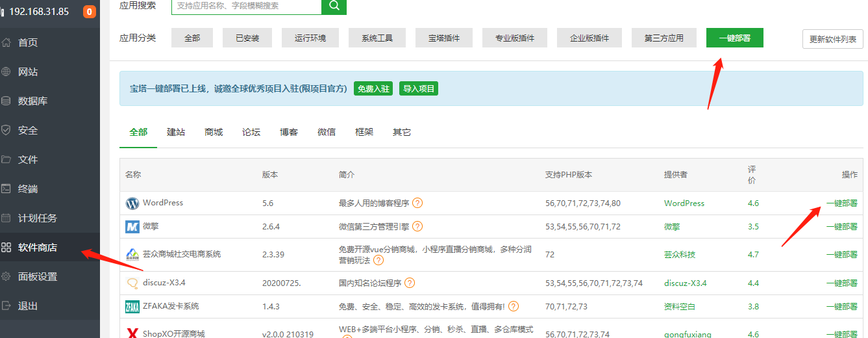Click the orange notification badge showing 0
Screen dimensions: 868x338
click(89, 12)
